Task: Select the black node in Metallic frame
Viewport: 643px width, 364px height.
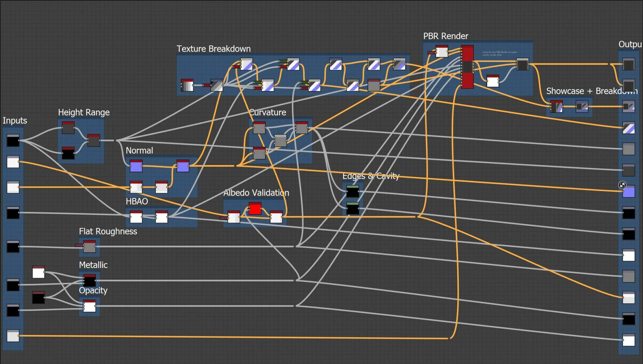Action: coord(89,280)
